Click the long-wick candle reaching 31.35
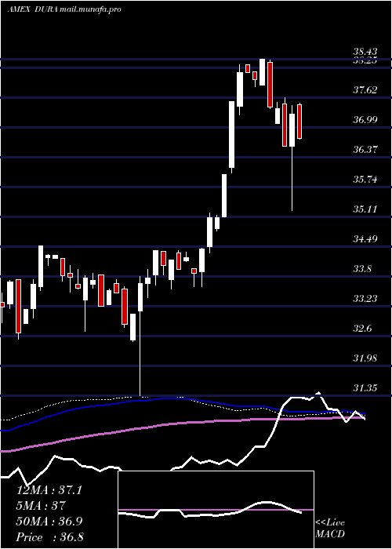This screenshot has height=549, width=392. point(140,336)
